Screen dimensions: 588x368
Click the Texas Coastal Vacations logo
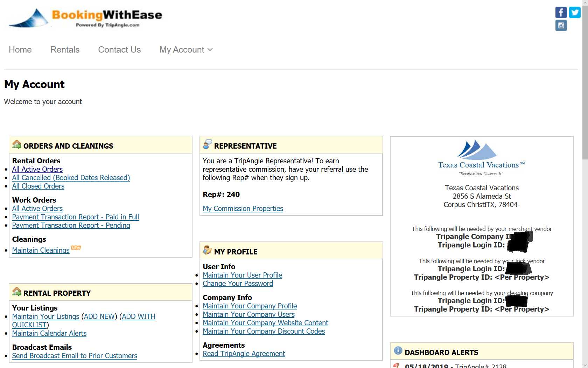coord(482,158)
